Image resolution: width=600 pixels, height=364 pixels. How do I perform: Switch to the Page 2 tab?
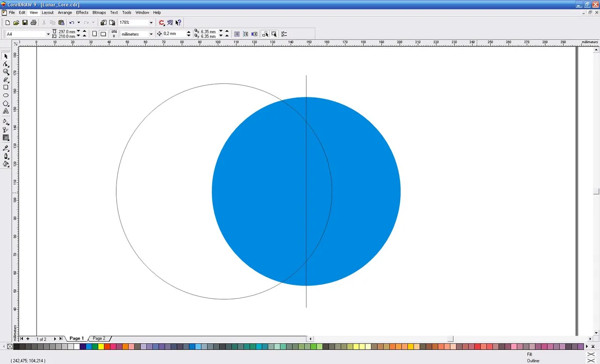(99, 339)
